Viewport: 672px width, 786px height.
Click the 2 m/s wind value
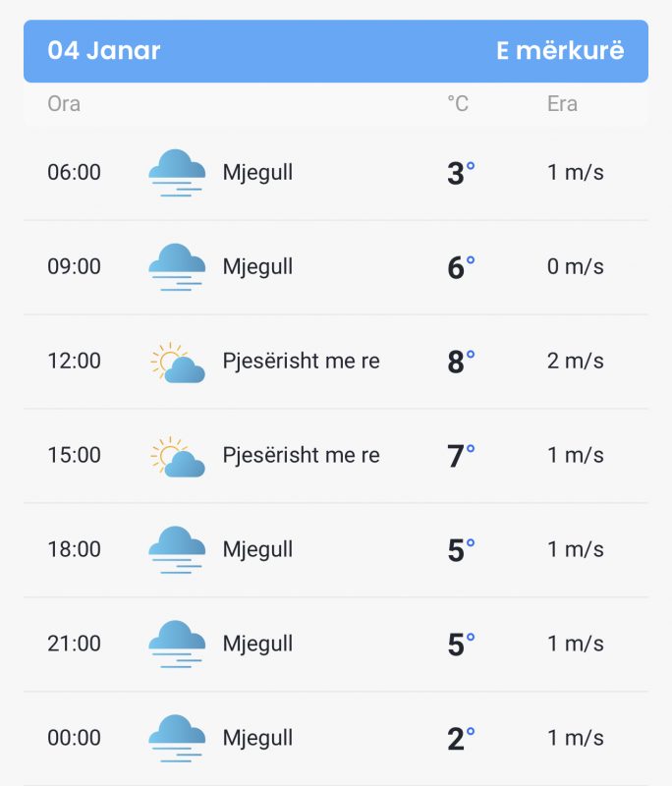tap(576, 361)
